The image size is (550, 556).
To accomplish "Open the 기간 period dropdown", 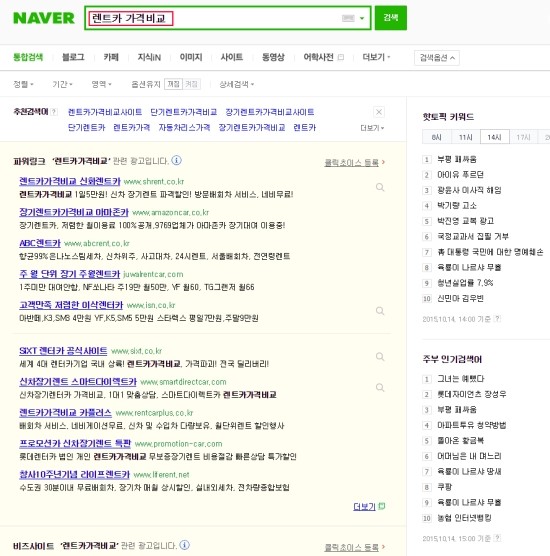I will tap(62, 84).
